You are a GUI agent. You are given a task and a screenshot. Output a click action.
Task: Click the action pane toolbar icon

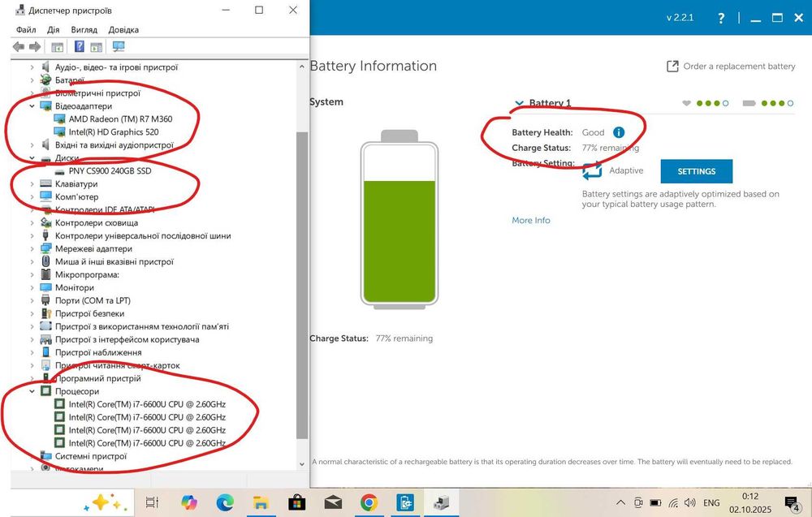[97, 47]
